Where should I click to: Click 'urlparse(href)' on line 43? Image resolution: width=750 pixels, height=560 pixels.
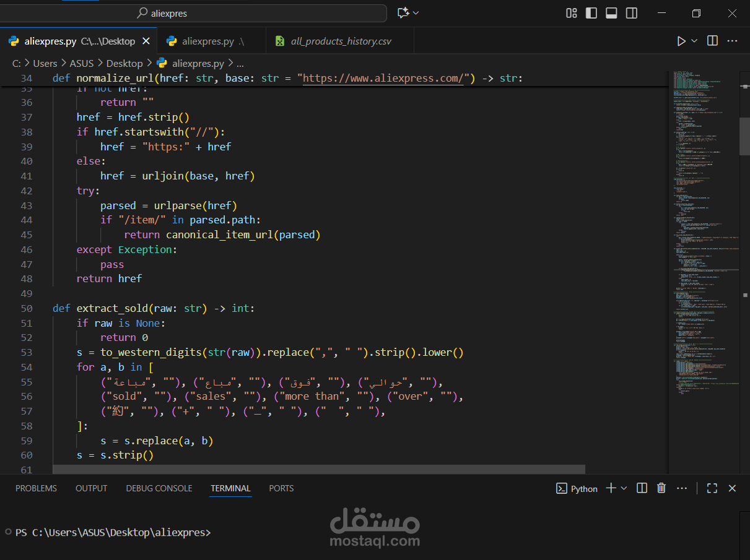click(196, 205)
